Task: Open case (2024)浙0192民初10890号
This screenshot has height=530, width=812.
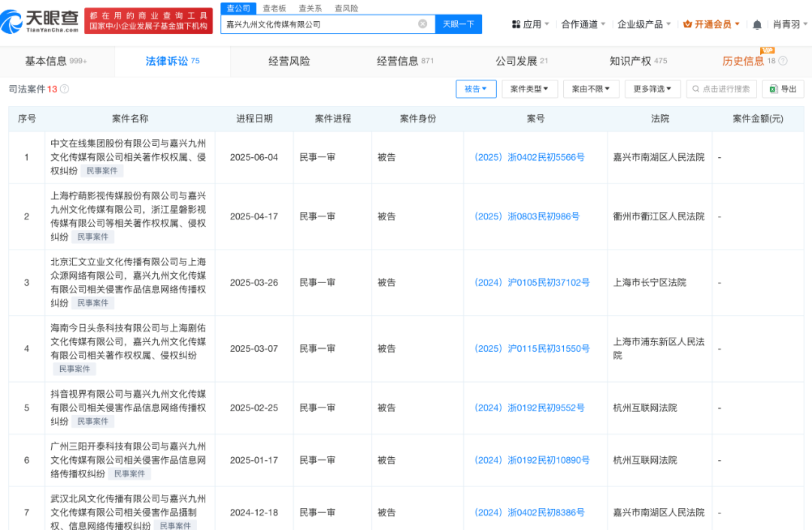Action: pos(532,460)
